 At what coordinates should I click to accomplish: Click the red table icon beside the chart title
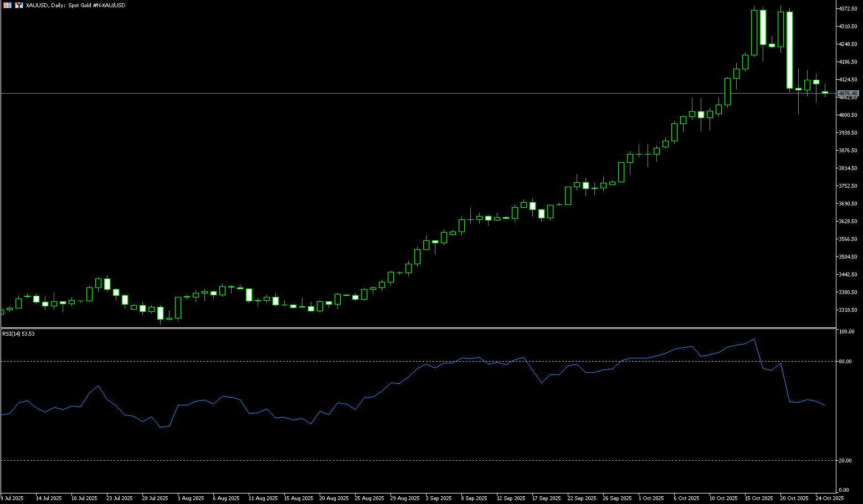[x=7, y=5]
